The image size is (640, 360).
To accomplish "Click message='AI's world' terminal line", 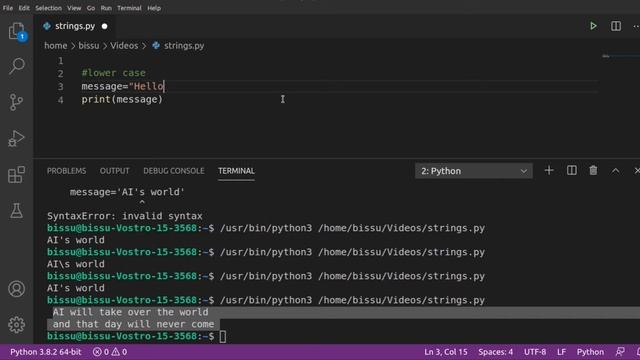I will click(x=127, y=192).
